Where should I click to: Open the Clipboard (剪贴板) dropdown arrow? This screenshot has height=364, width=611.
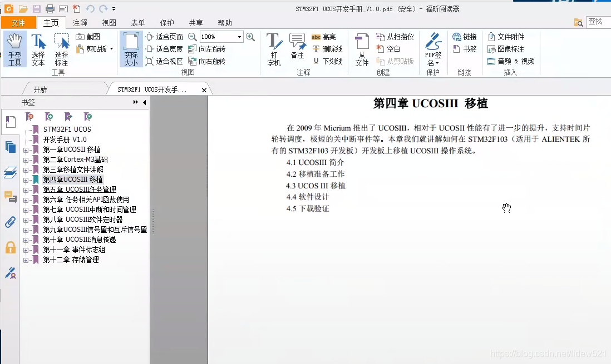[x=111, y=49]
